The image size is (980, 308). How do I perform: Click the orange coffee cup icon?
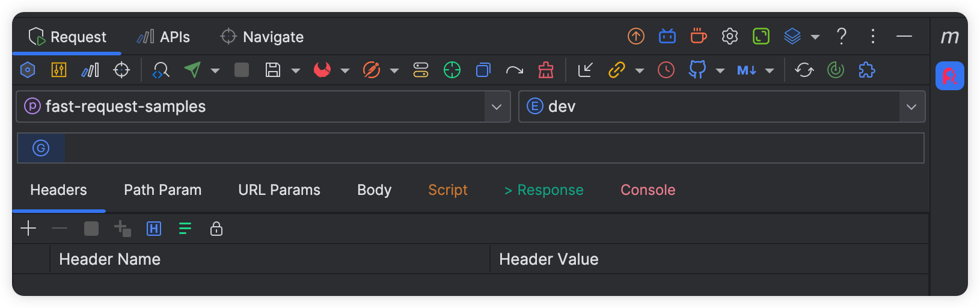pos(698,37)
